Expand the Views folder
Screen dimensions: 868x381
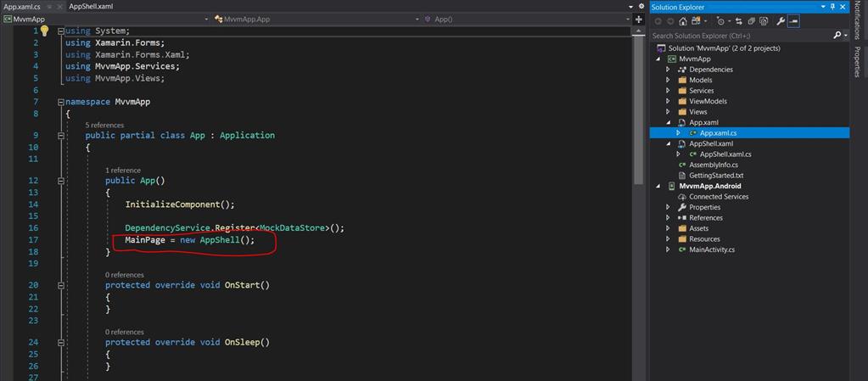(668, 111)
